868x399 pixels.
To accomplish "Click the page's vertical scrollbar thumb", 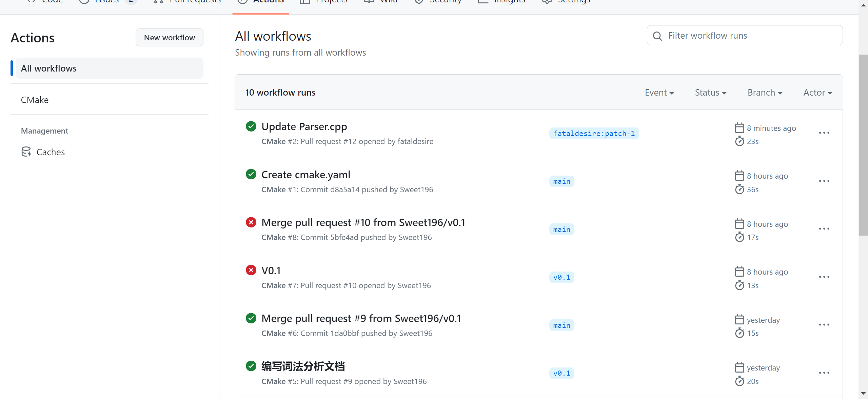I will 863,145.
